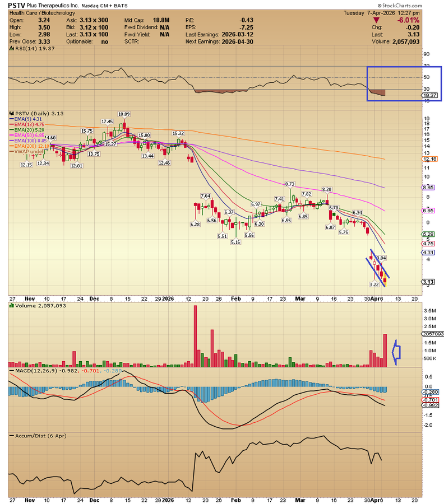Click the 4.31 EMA tag on right axis

(428, 253)
